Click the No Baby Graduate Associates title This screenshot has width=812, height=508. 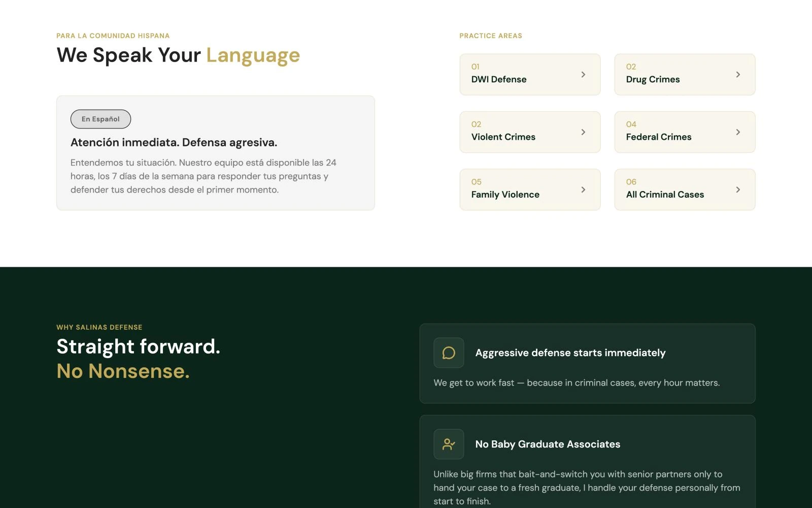coord(548,444)
